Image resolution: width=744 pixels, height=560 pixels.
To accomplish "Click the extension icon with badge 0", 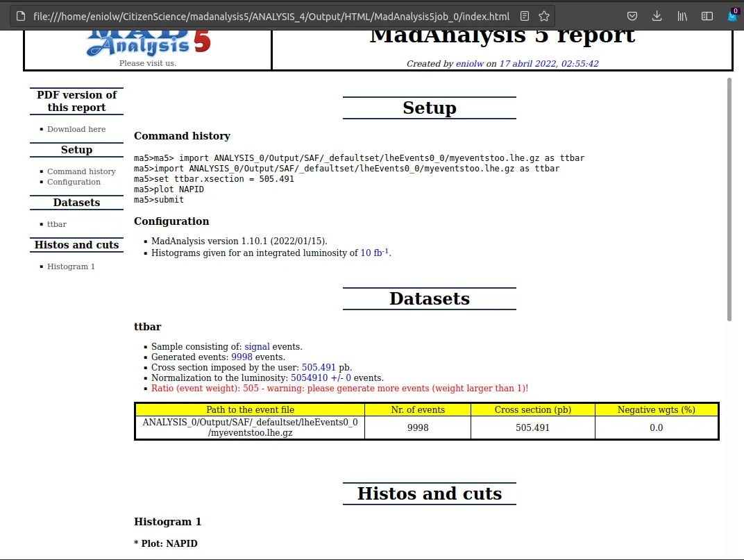I will [733, 15].
